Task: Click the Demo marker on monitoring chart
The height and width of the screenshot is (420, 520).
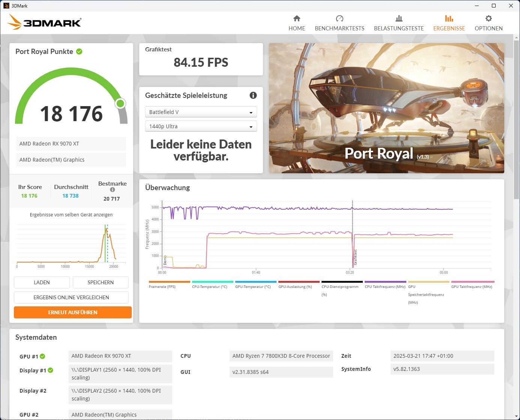Action: 165,260
